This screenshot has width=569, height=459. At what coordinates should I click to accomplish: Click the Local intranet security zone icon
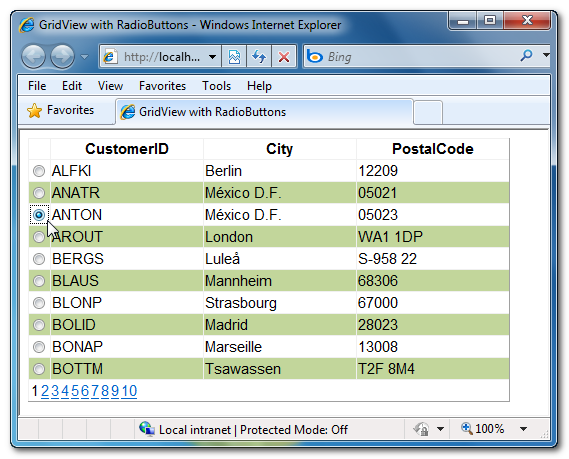147,429
